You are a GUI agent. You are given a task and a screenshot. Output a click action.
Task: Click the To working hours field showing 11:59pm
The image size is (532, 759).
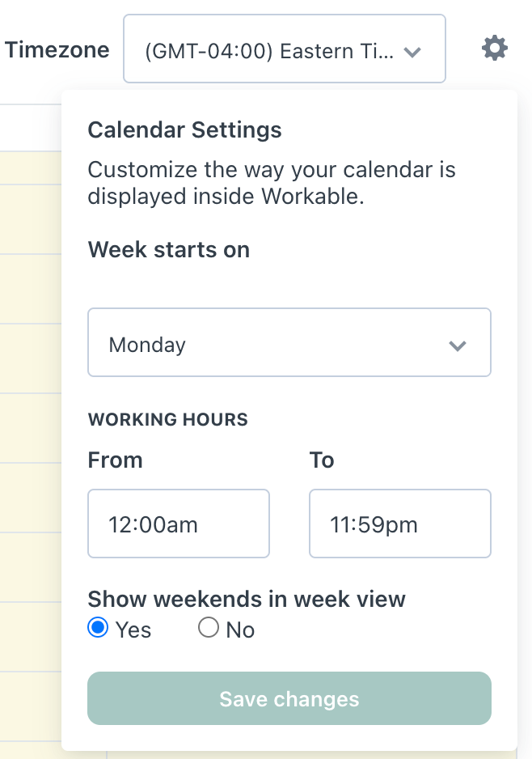click(399, 524)
